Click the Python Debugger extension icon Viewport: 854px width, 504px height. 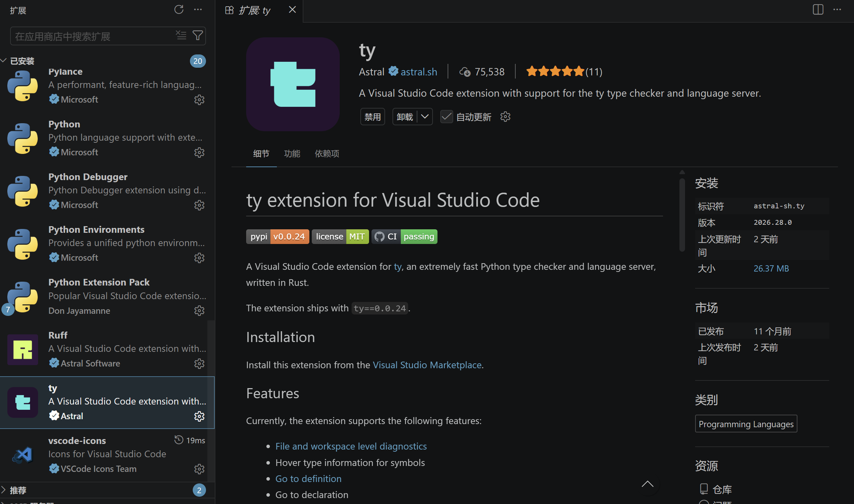[x=22, y=191]
